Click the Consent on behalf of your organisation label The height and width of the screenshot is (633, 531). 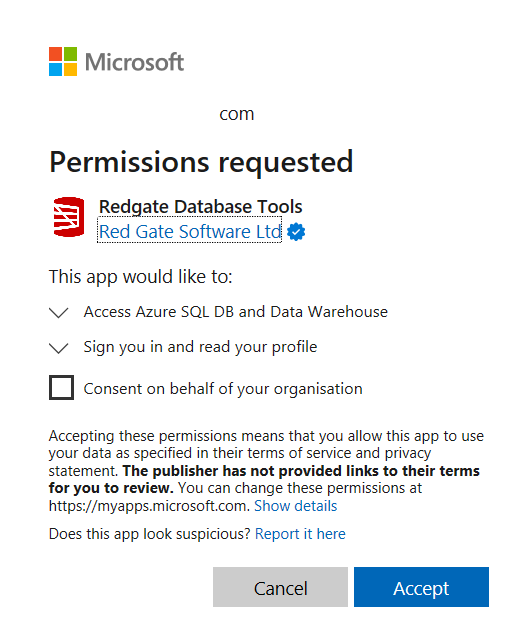tap(223, 389)
